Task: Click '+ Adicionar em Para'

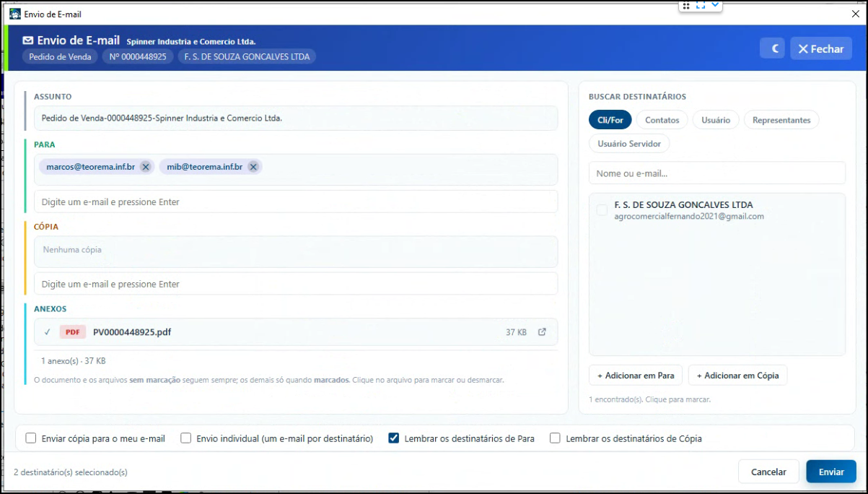Action: tap(636, 376)
